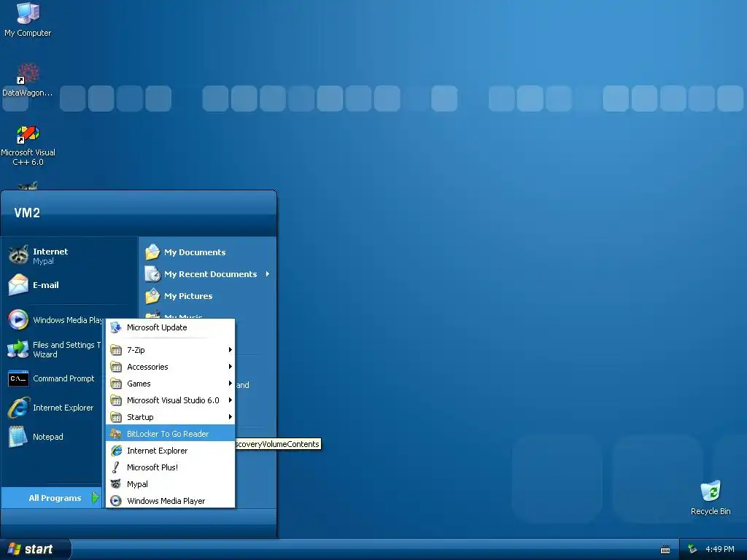Click Internet Explorer icon in All Programs
Image resolution: width=747 pixels, height=560 pixels.
tap(116, 451)
